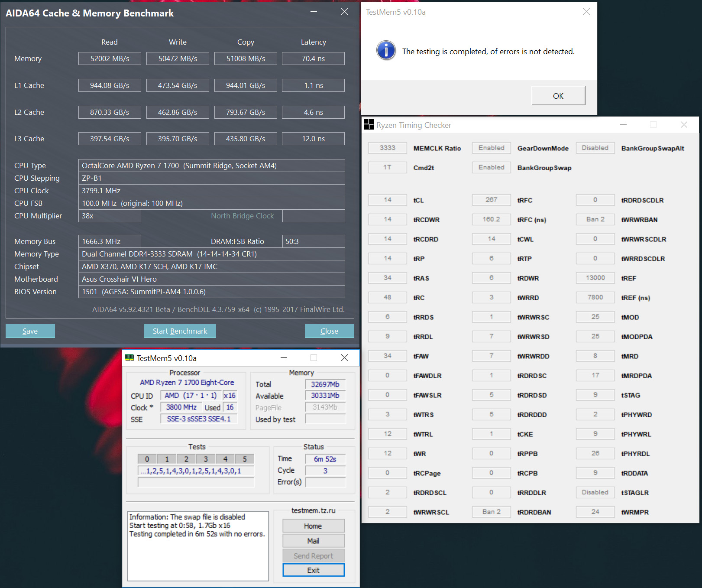This screenshot has width=702, height=588.
Task: Click the Memory Latency value 70.4 ns
Action: pos(314,58)
